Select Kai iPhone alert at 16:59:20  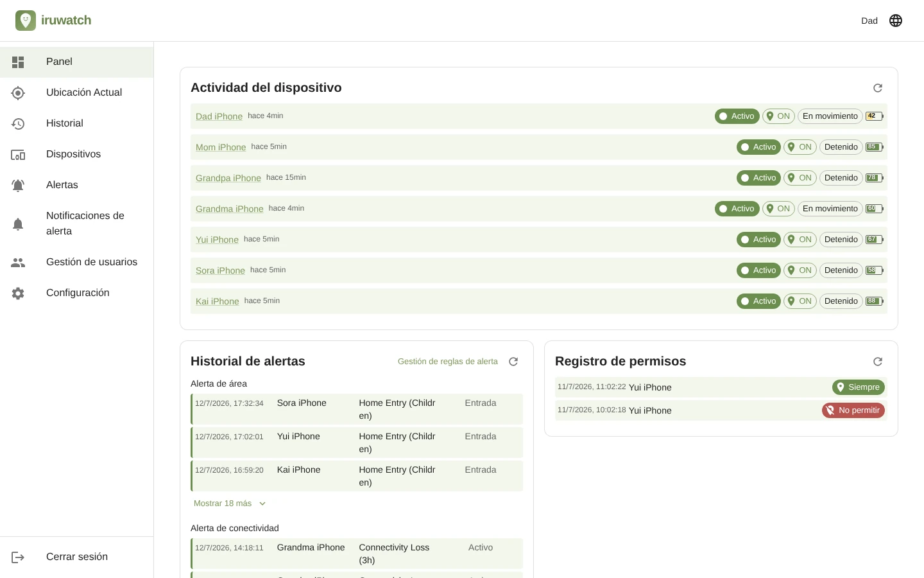357,476
